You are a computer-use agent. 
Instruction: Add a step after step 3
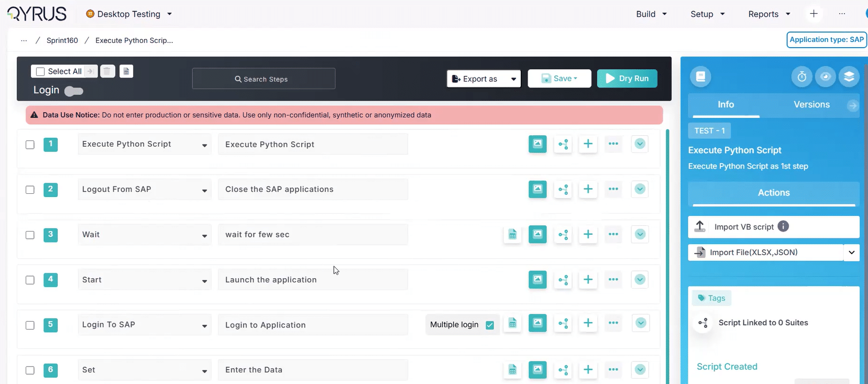click(588, 234)
